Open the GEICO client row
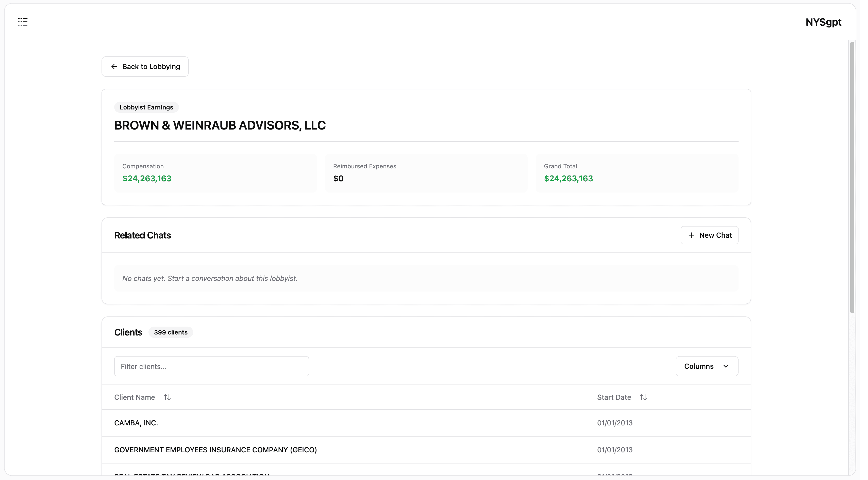 pos(216,449)
